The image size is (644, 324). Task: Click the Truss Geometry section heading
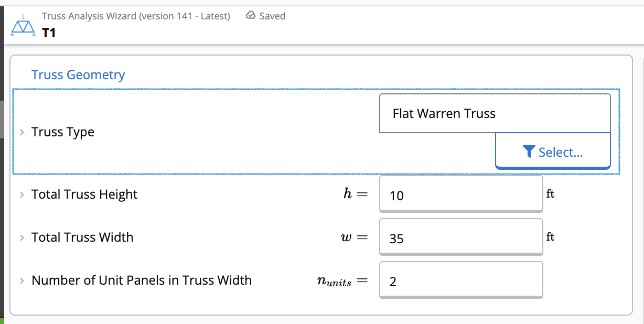point(78,74)
